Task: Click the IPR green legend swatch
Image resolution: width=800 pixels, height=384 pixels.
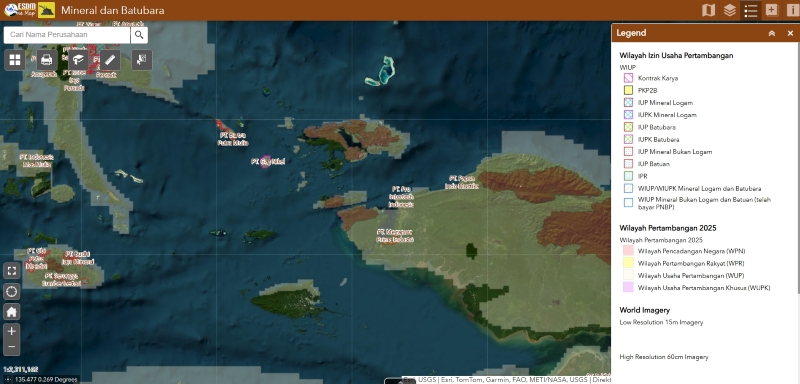Action: 628,176
